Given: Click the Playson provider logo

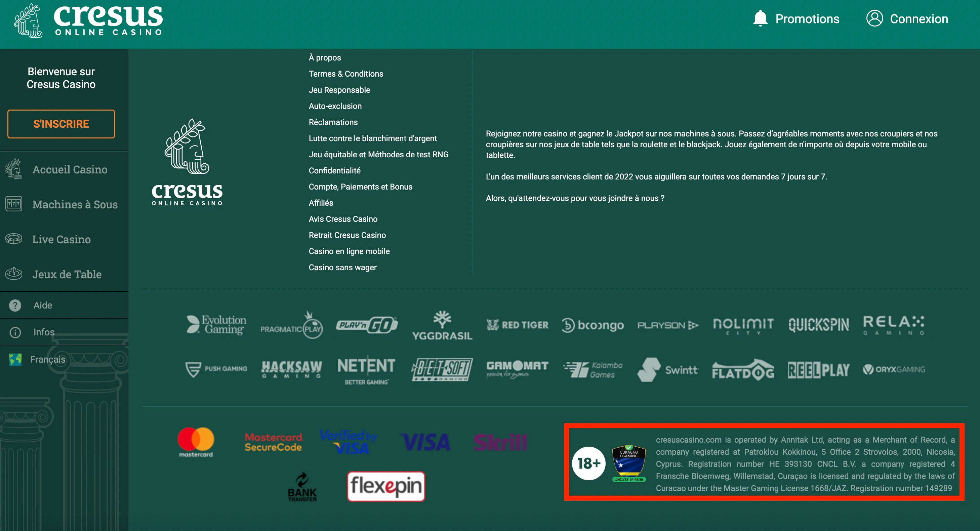Looking at the screenshot, I should click(668, 325).
